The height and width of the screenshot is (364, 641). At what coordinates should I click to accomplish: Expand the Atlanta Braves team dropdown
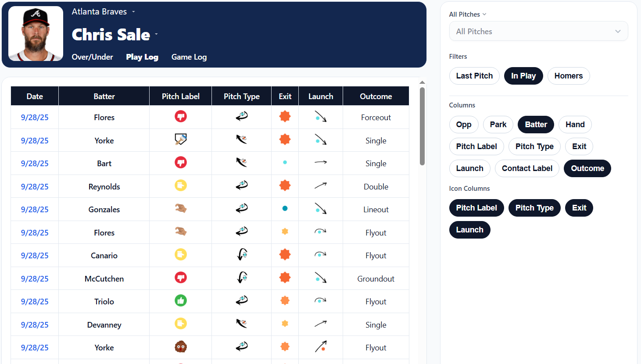click(133, 12)
